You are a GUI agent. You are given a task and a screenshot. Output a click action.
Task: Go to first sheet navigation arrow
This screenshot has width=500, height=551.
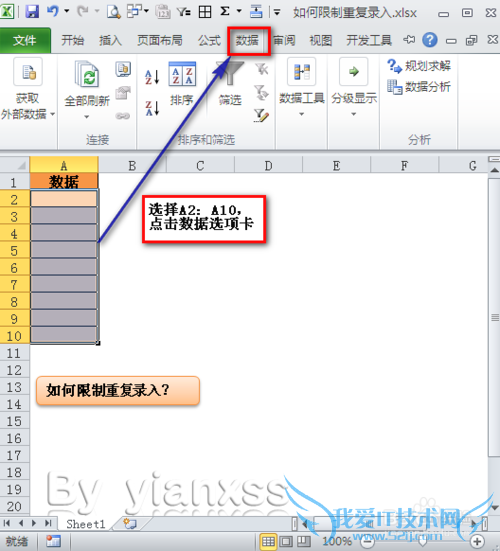click(6, 523)
